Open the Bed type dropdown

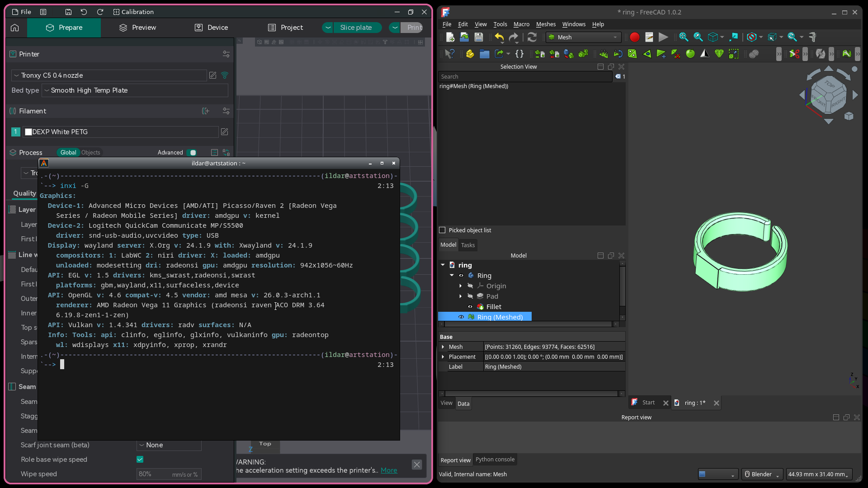135,90
